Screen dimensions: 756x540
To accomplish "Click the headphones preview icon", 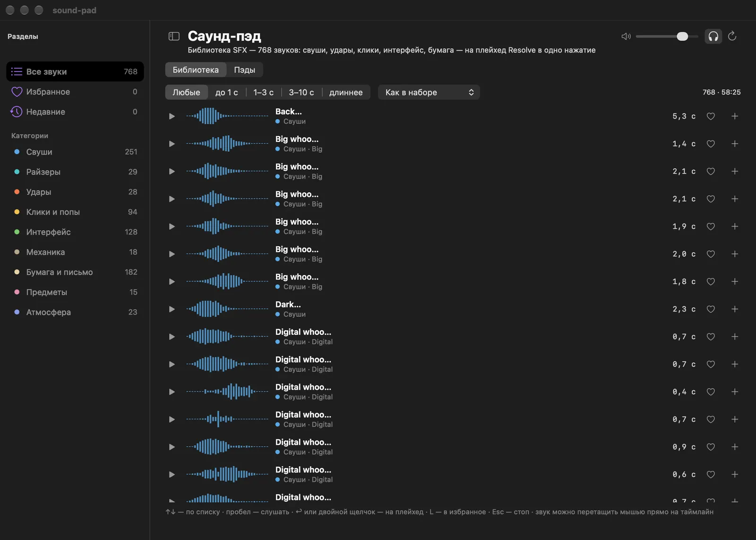I will point(713,36).
